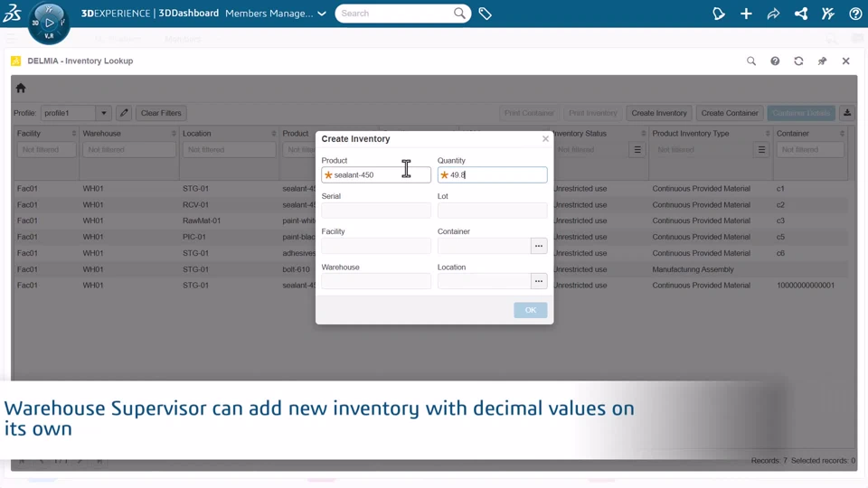
Task: Click the Print Inventory button
Action: (593, 113)
